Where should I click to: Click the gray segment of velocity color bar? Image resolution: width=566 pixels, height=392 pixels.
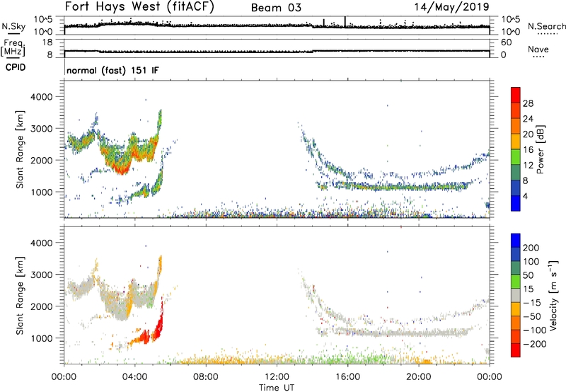pyautogui.click(x=516, y=296)
